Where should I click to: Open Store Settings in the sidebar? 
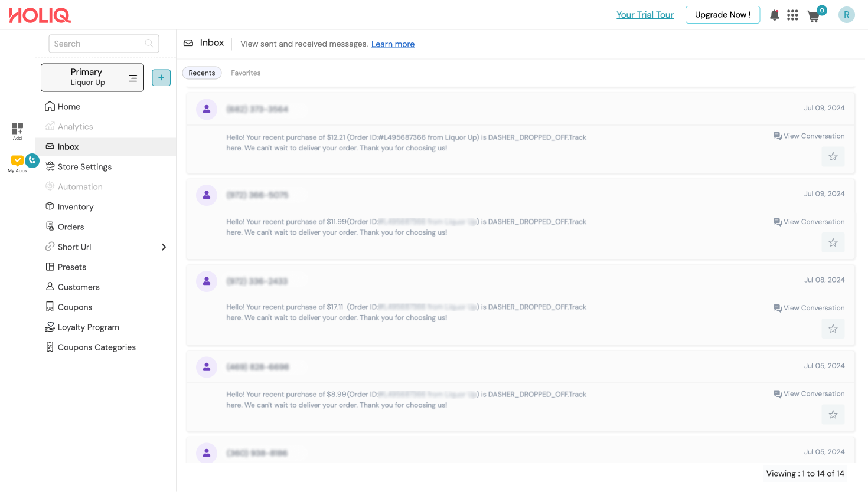tap(84, 167)
